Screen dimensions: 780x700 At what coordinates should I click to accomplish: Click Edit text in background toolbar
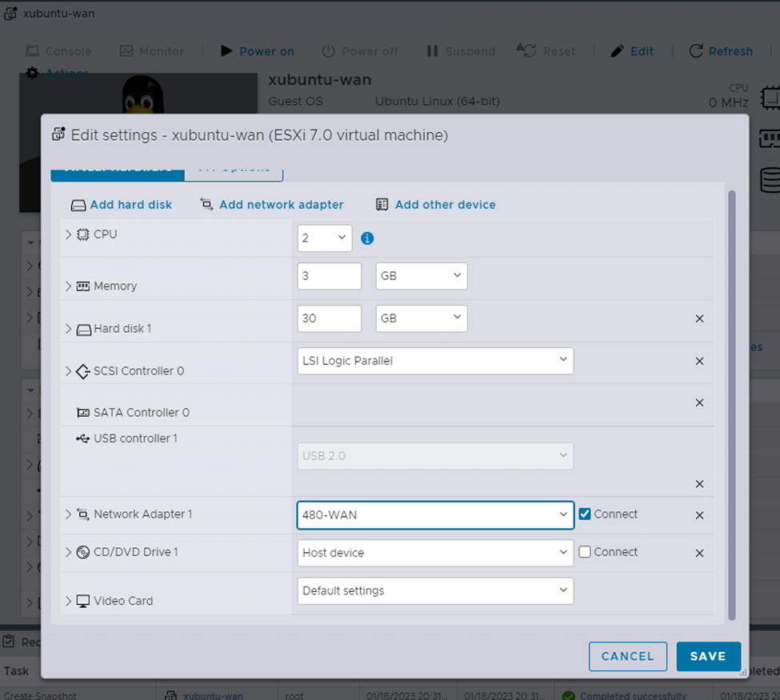tap(642, 51)
